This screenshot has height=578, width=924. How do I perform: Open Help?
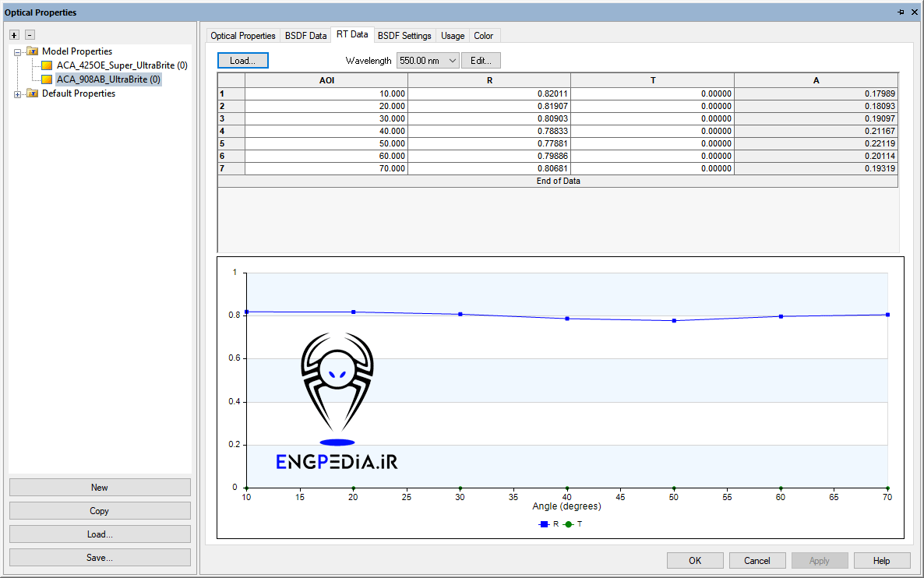coord(882,561)
